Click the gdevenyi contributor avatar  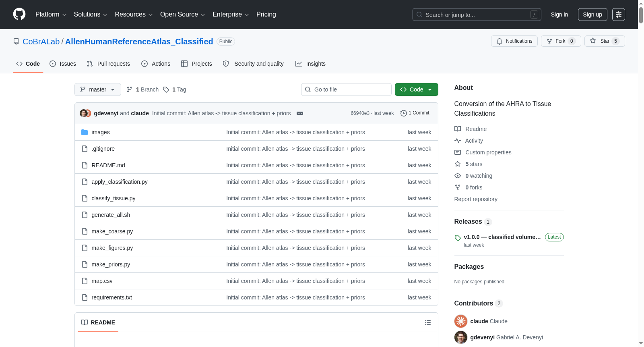(x=461, y=337)
